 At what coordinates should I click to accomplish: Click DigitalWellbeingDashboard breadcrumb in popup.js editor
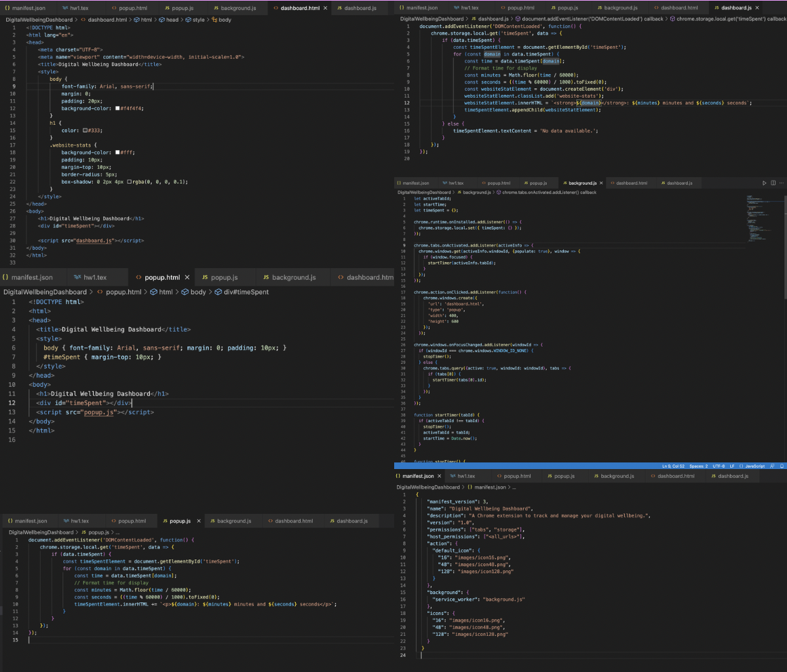click(x=41, y=532)
